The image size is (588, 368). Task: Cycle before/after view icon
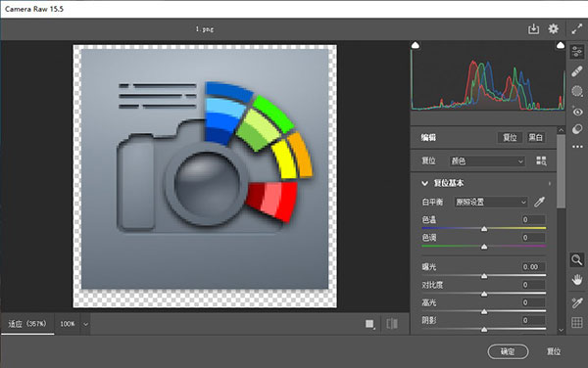pos(392,324)
